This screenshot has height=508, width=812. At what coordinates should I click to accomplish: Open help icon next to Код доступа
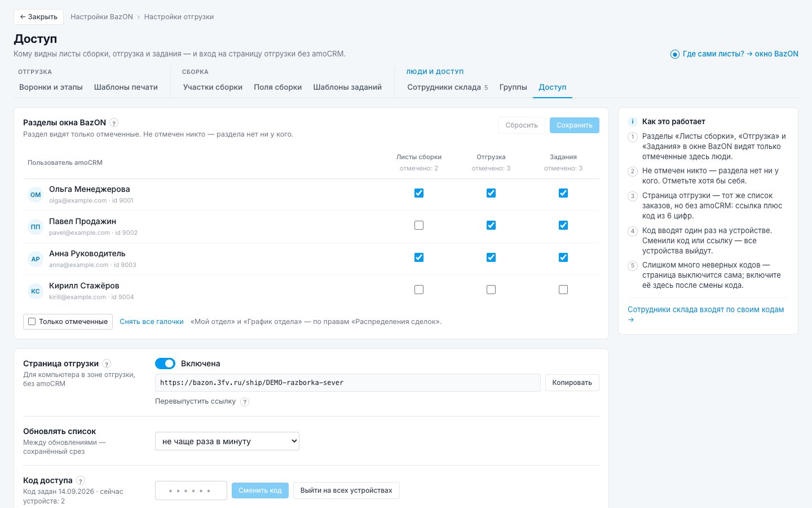click(x=81, y=481)
